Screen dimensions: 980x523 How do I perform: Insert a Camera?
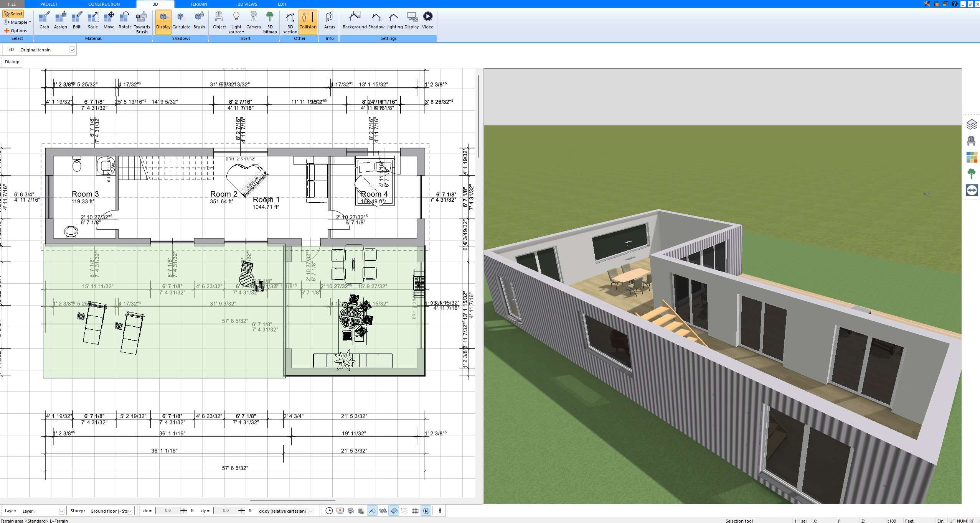tap(253, 20)
